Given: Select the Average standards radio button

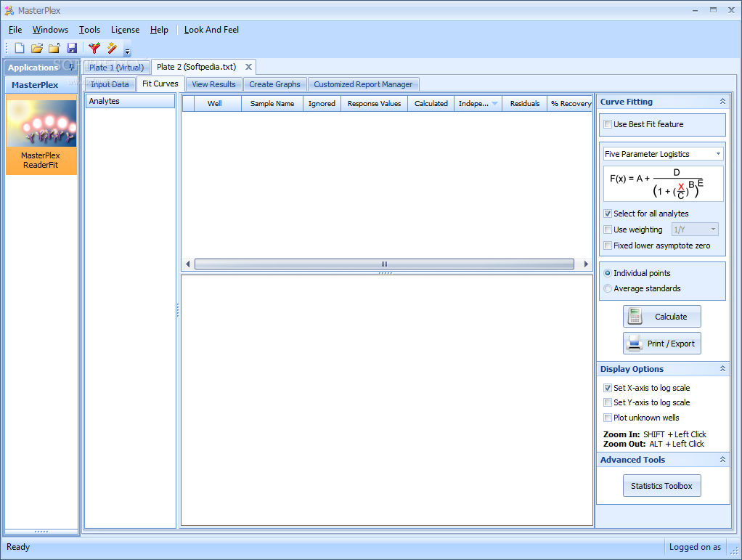Looking at the screenshot, I should (608, 288).
